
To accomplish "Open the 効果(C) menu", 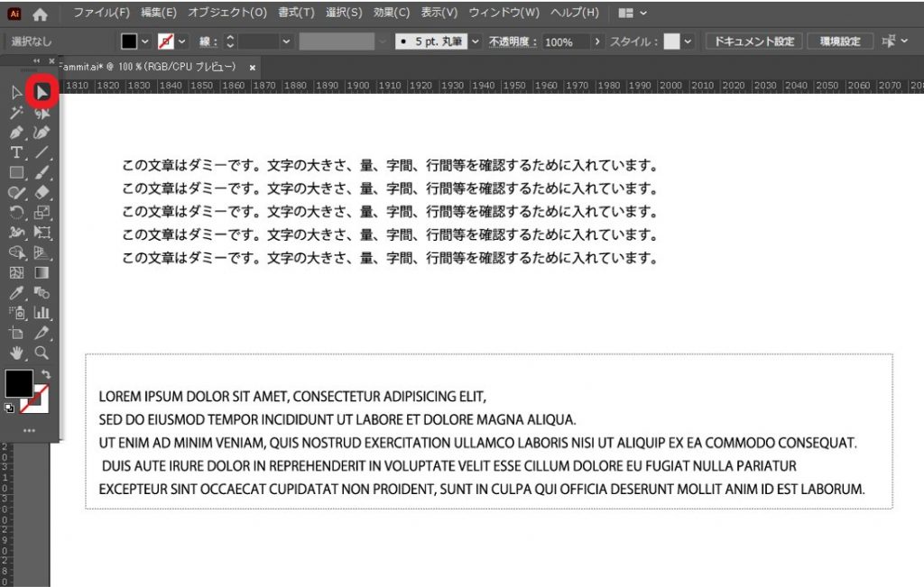I will click(x=392, y=13).
